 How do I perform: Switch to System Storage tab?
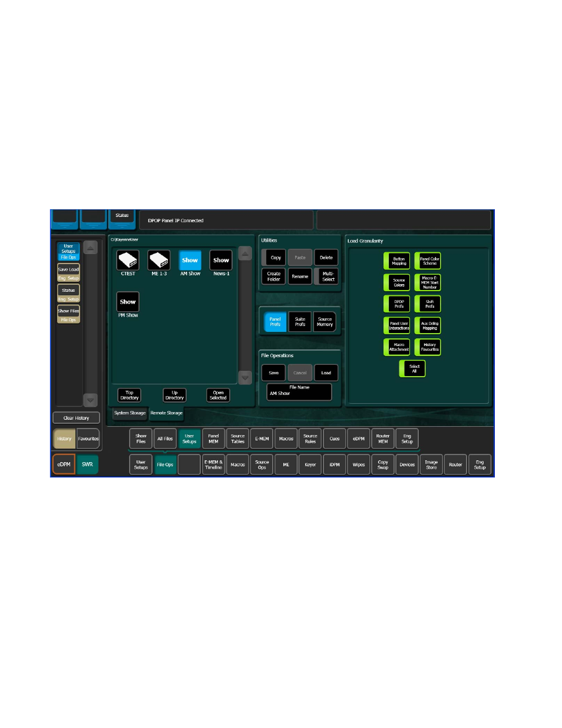click(x=130, y=413)
